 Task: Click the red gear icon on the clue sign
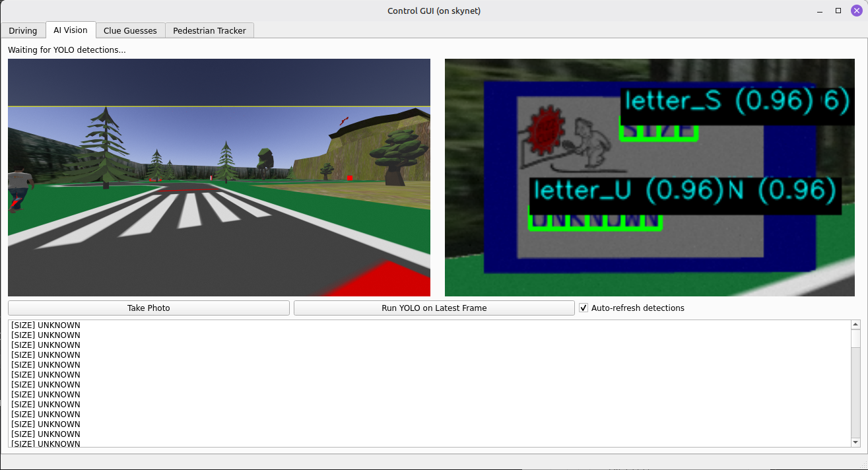click(545, 130)
